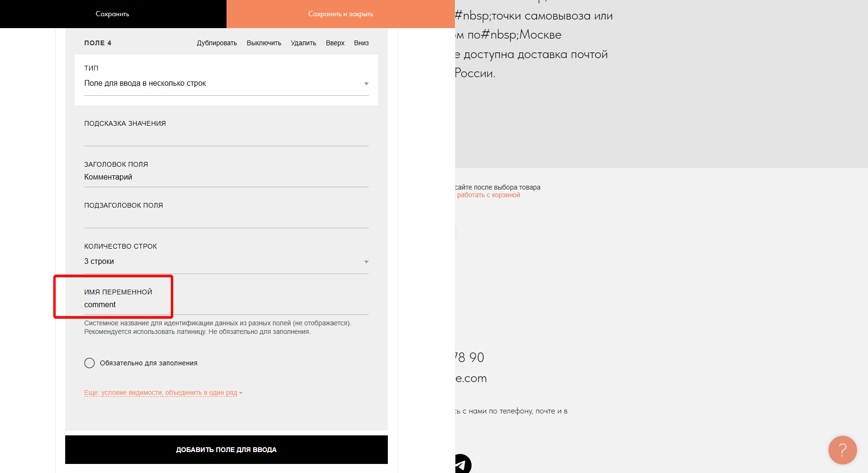Move field down with 'Вниз'
Image resolution: width=868 pixels, height=473 pixels.
(361, 43)
